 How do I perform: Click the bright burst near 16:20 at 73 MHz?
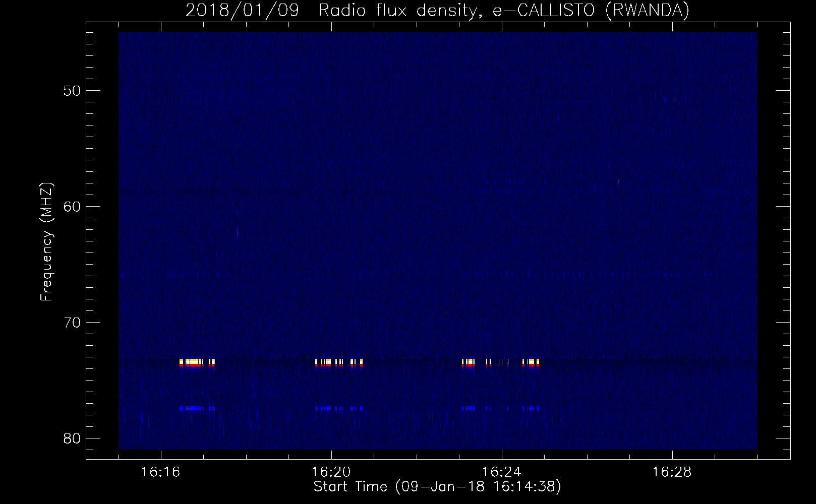(339, 363)
